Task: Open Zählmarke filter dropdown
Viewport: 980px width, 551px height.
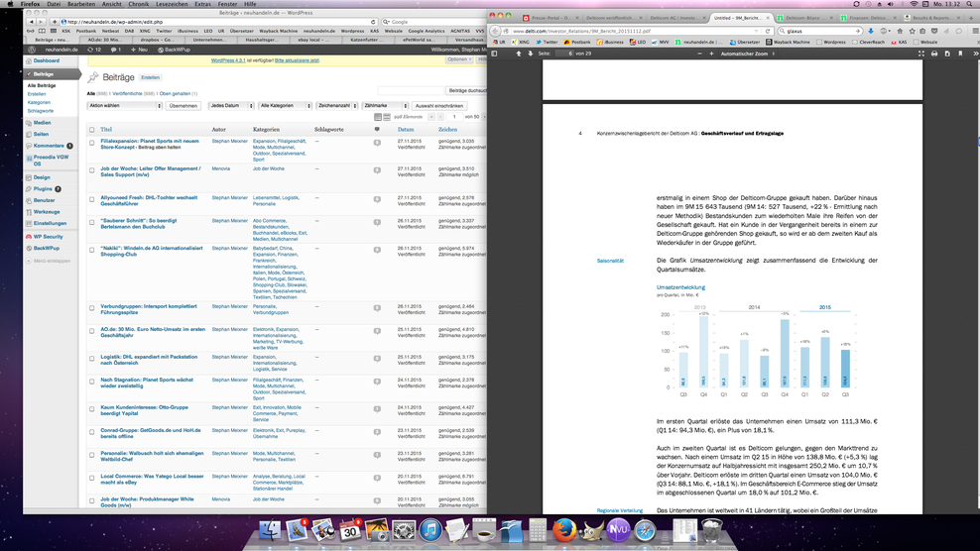Action: [x=385, y=106]
